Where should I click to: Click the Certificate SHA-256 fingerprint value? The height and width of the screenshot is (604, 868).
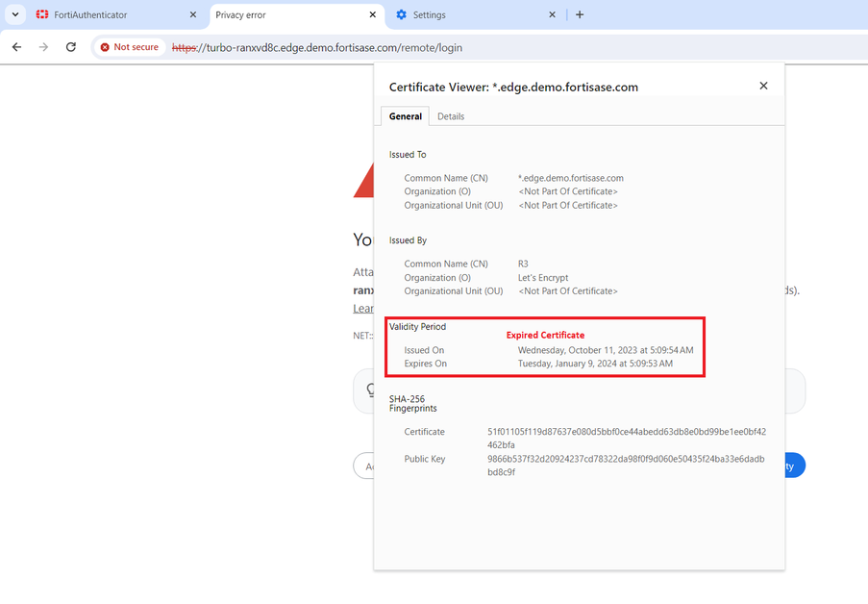[x=627, y=439]
